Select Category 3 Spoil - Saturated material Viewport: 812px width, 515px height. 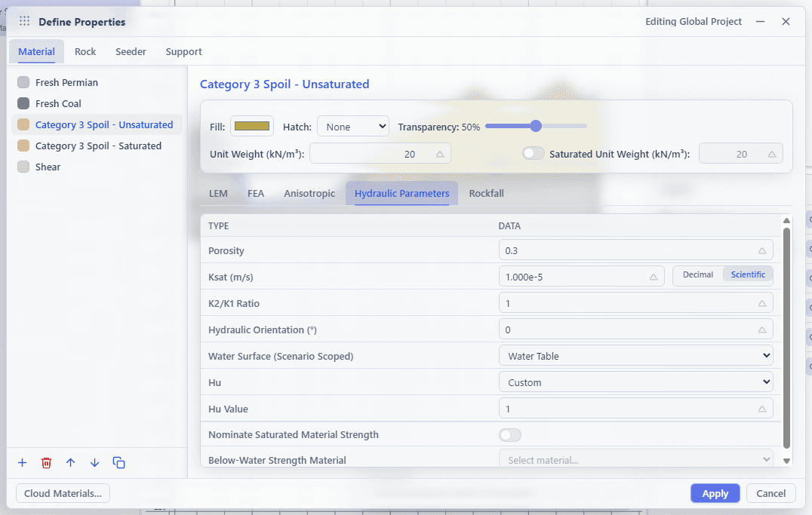[x=98, y=146]
